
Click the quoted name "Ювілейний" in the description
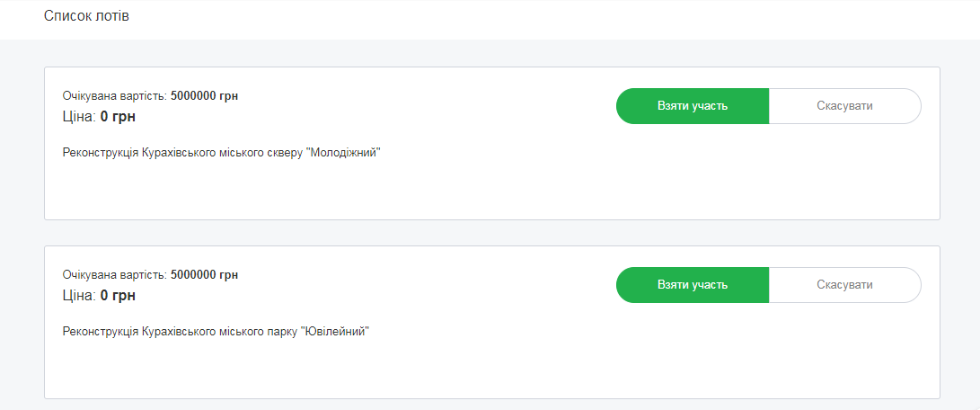click(339, 332)
